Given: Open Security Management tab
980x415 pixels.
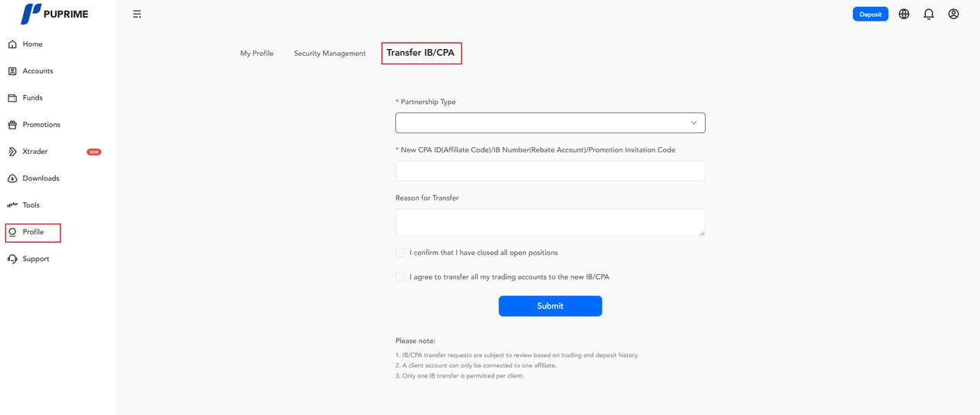Looking at the screenshot, I should pos(330,54).
